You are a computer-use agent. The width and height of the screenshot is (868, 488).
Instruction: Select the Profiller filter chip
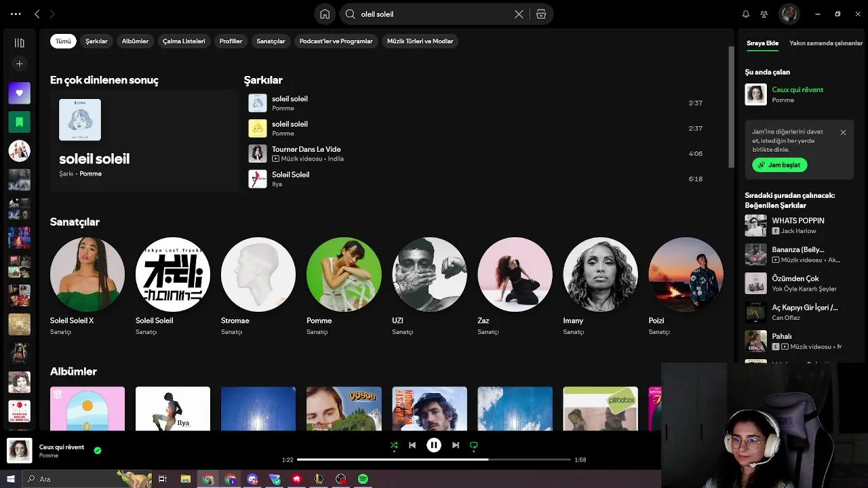[231, 41]
